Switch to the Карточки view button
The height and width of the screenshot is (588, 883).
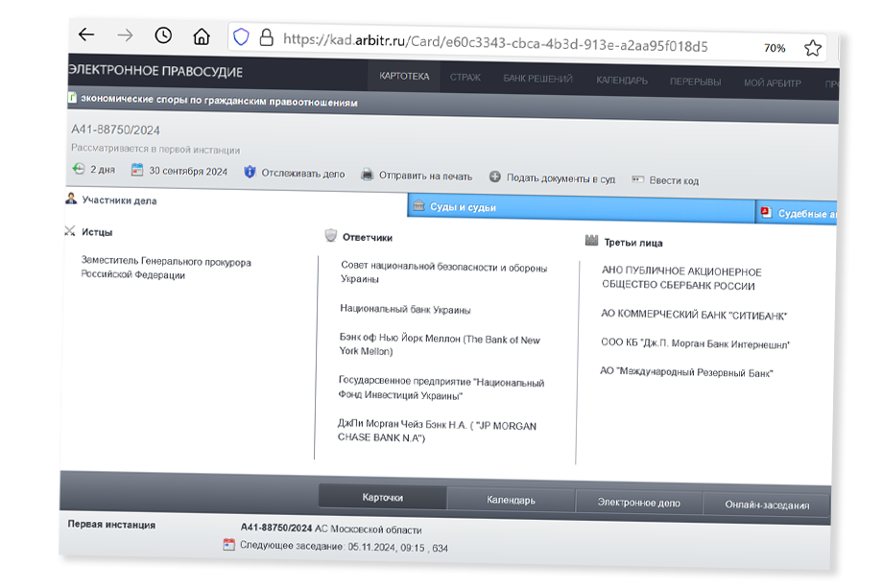(x=382, y=498)
